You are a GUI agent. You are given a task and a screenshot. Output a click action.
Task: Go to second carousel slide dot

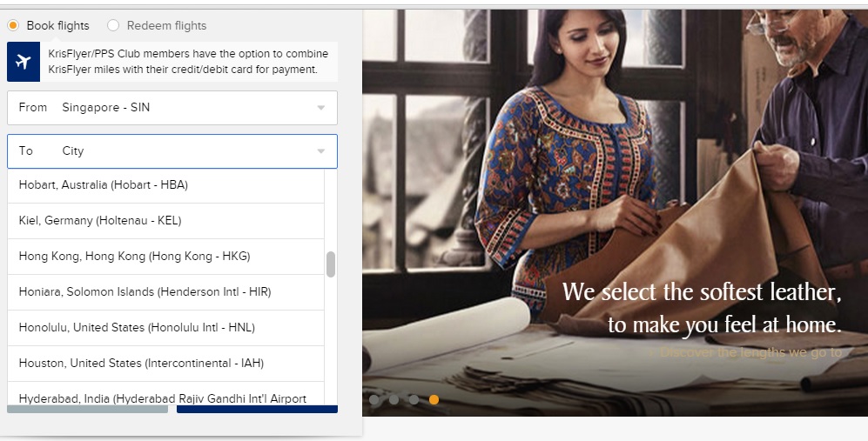coord(394,399)
